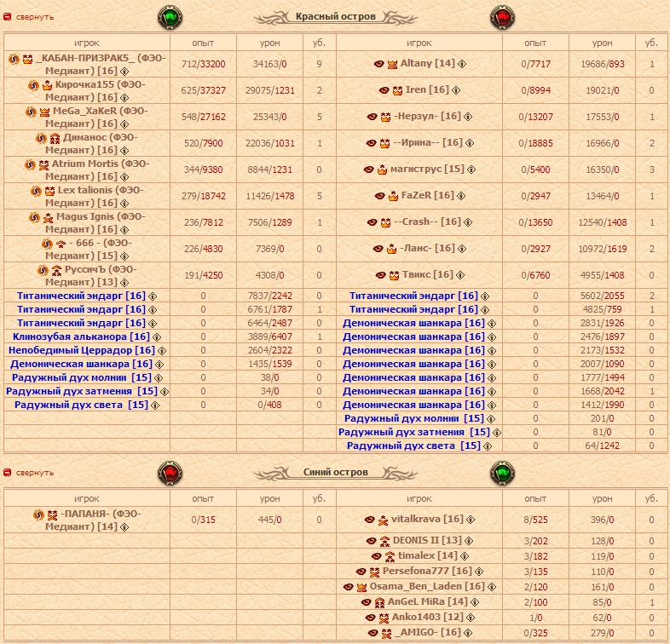Click experience value 8/525
The height and width of the screenshot is (644, 670).
tap(535, 520)
